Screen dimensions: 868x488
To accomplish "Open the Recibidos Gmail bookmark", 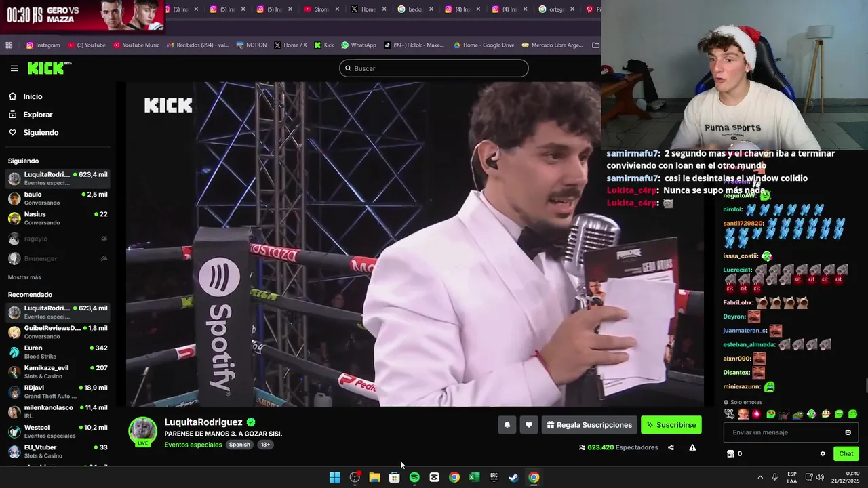I will [197, 45].
